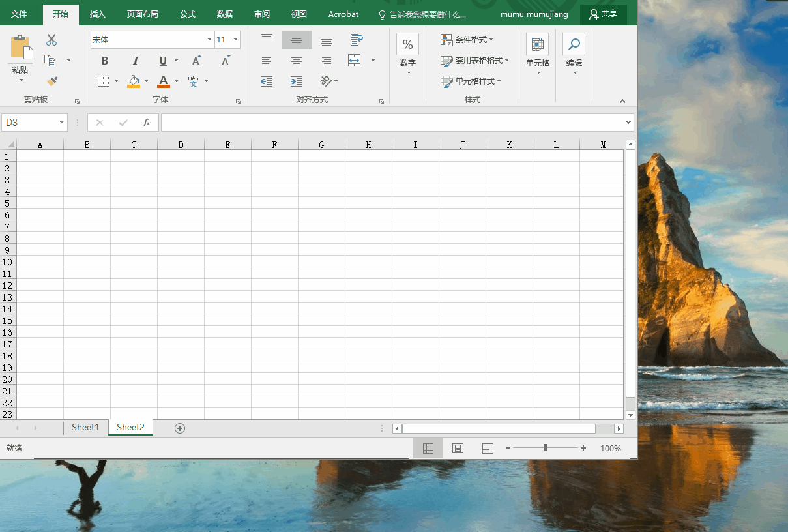Screen dimensions: 788x532
Task: Align text right
Action: (x=327, y=61)
